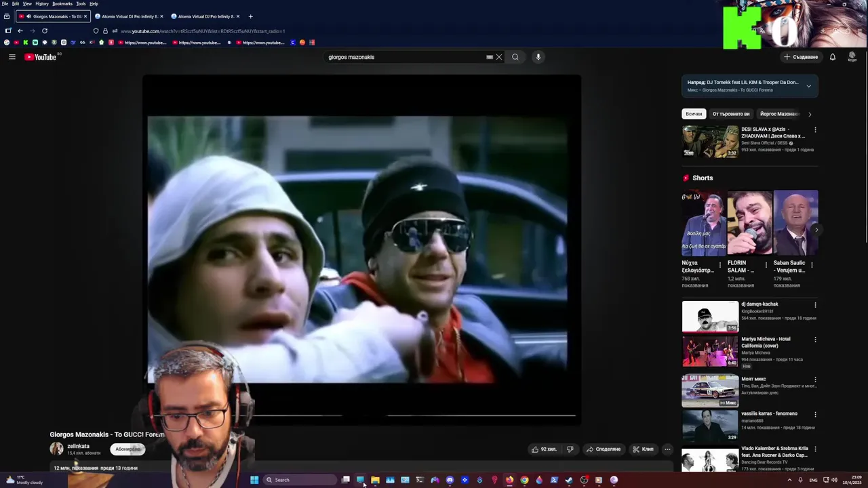The image size is (868, 488).
Task: Like the video with thumbs-up
Action: [x=545, y=449]
